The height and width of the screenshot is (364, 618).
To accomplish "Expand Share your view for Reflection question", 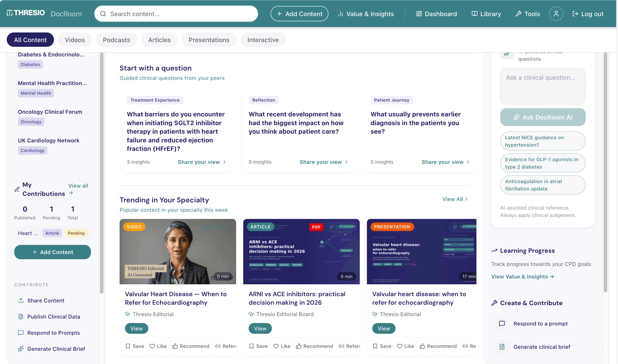I will pos(323,162).
